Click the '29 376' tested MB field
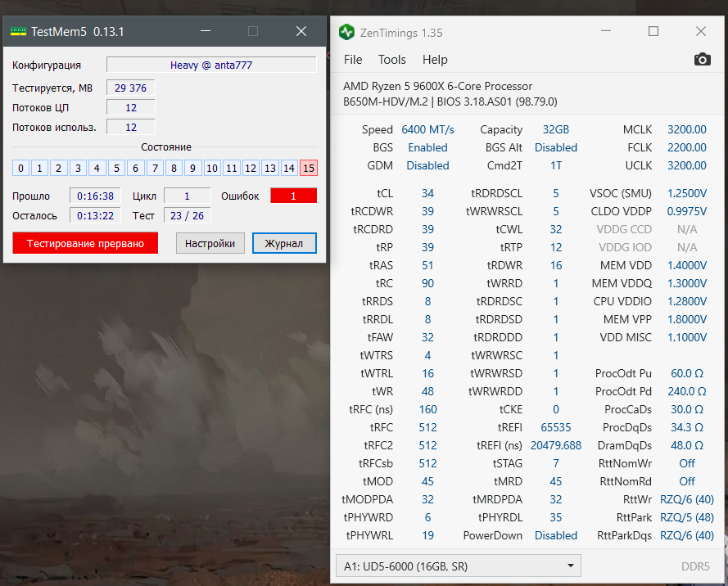 click(130, 88)
